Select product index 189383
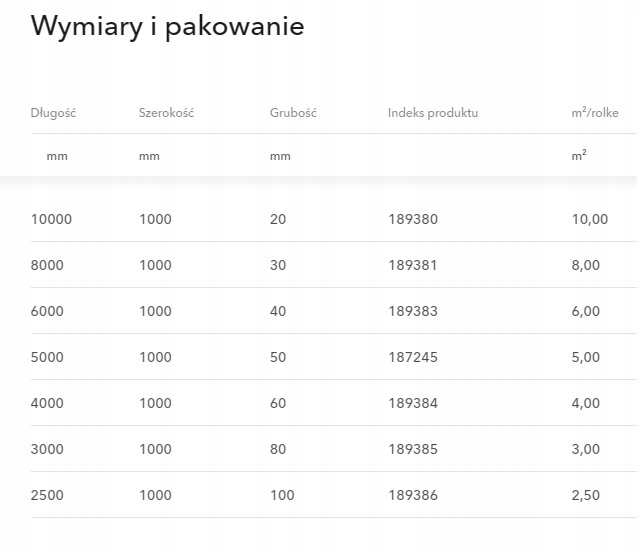 point(413,311)
